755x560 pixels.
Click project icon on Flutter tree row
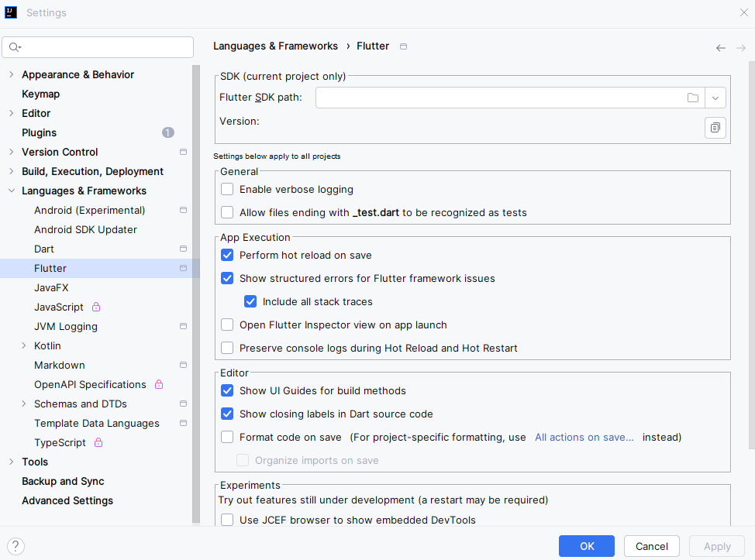pos(183,268)
